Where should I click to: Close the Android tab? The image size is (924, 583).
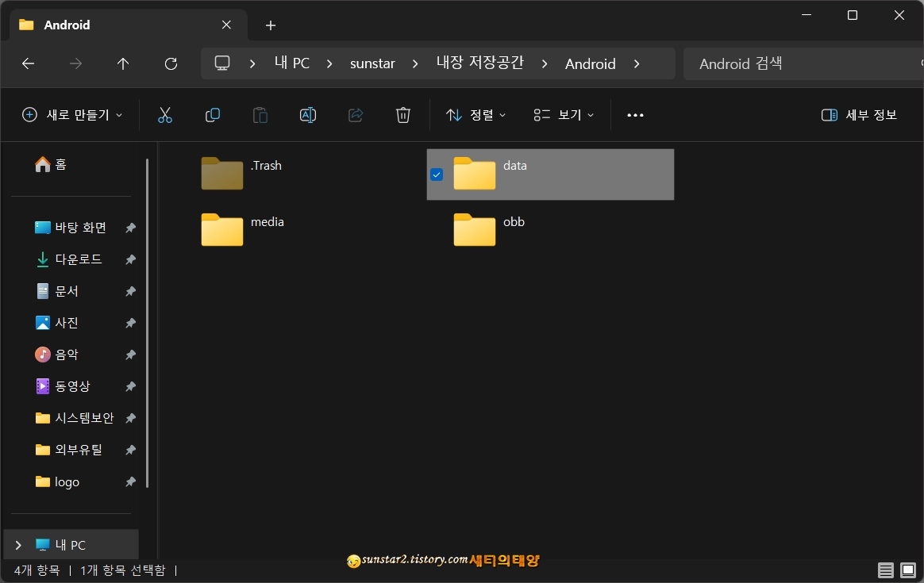tap(226, 25)
